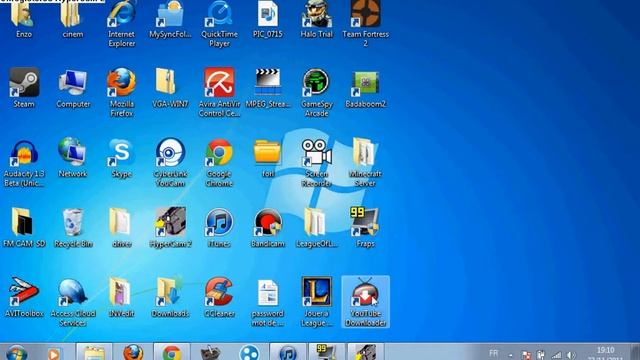This screenshot has height=360, width=640.
Task: Open Windows Explorer from taskbar
Action: click(94, 352)
